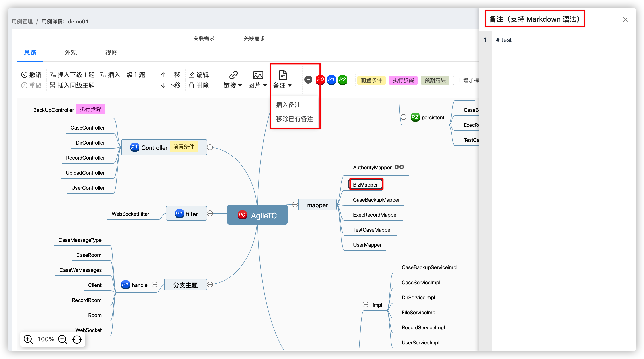Click the P1 badge on filter node
The image size is (644, 359).
180,214
